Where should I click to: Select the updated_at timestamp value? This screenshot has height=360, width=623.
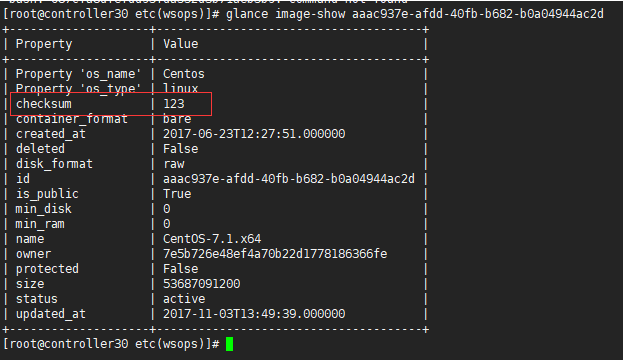[254, 314]
